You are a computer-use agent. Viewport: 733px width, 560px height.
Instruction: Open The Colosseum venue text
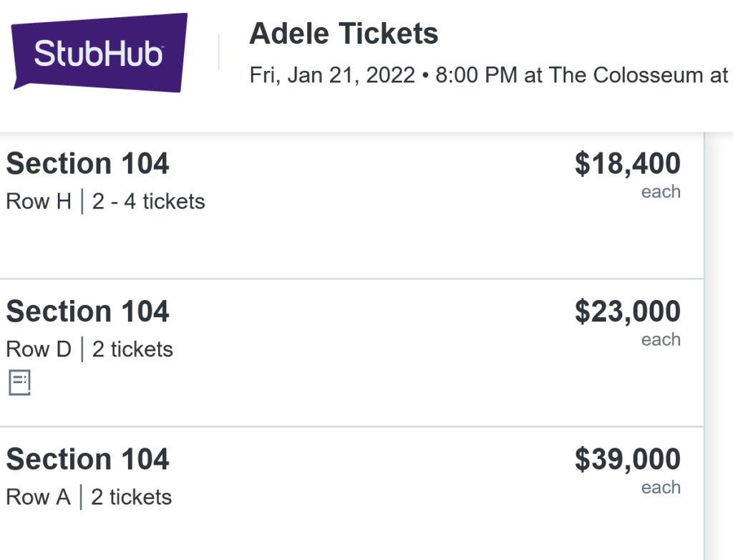click(639, 75)
